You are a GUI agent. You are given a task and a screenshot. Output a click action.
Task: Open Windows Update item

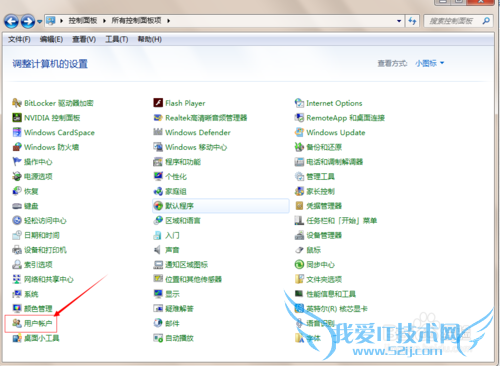tap(330, 132)
